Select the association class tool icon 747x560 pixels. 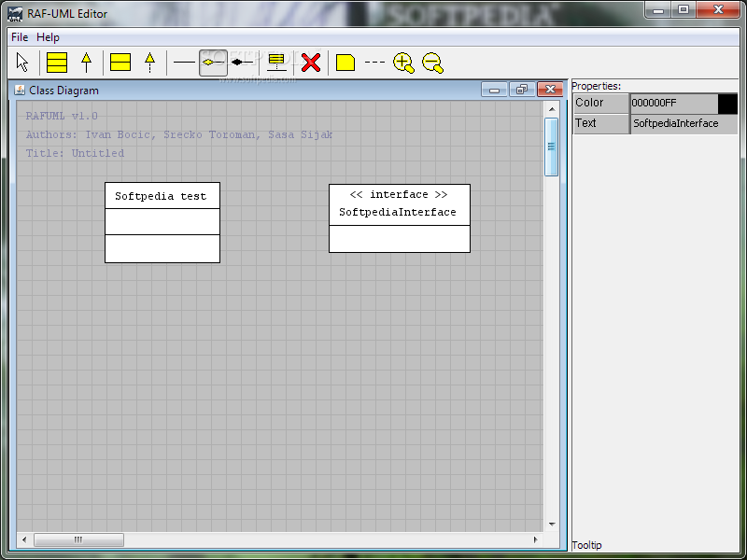(276, 63)
